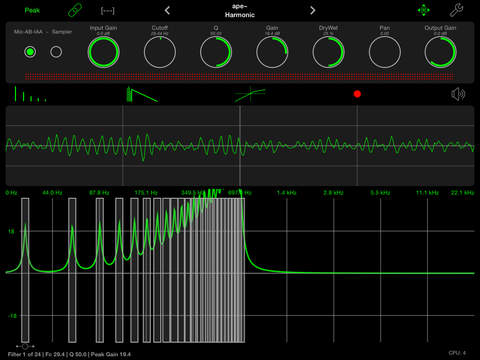The width and height of the screenshot is (480, 360).
Task: Tap the green four-arrow move icon
Action: [x=424, y=10]
